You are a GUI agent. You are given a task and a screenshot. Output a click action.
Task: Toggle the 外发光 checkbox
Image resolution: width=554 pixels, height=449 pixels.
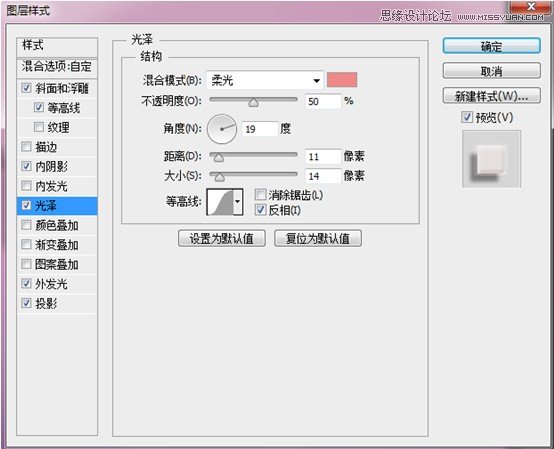tap(26, 283)
